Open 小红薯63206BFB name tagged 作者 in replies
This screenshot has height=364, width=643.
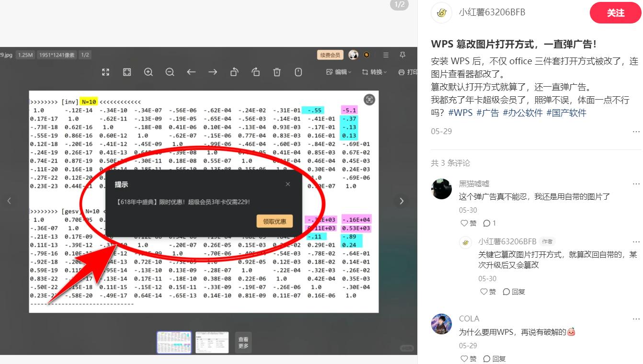[x=507, y=242]
